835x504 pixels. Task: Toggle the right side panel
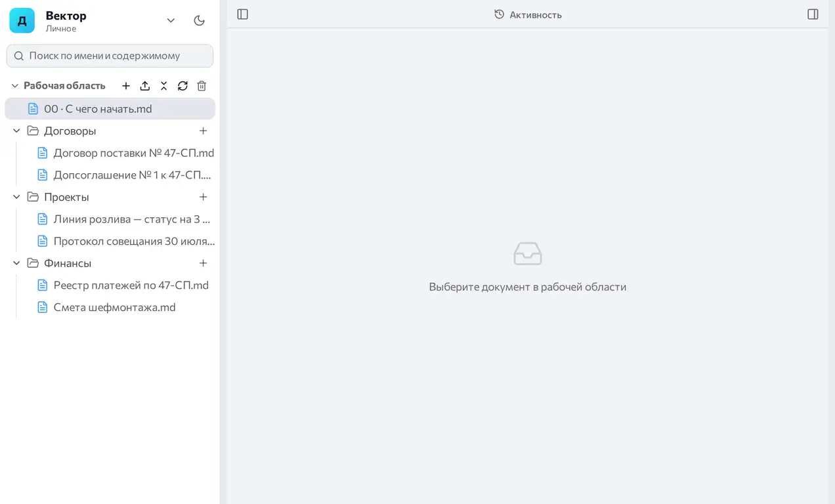[x=813, y=14]
